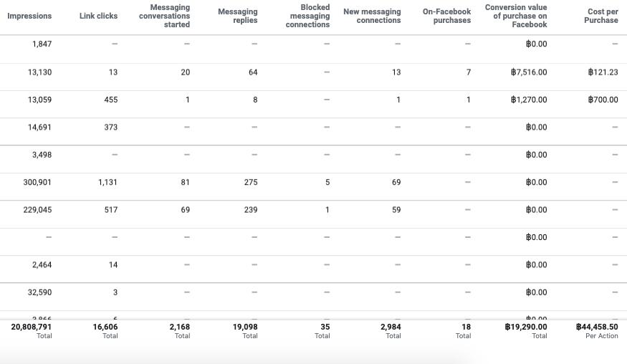Select the ฿19,290.00 total conversion value
The image size is (627, 364).
coord(525,327)
